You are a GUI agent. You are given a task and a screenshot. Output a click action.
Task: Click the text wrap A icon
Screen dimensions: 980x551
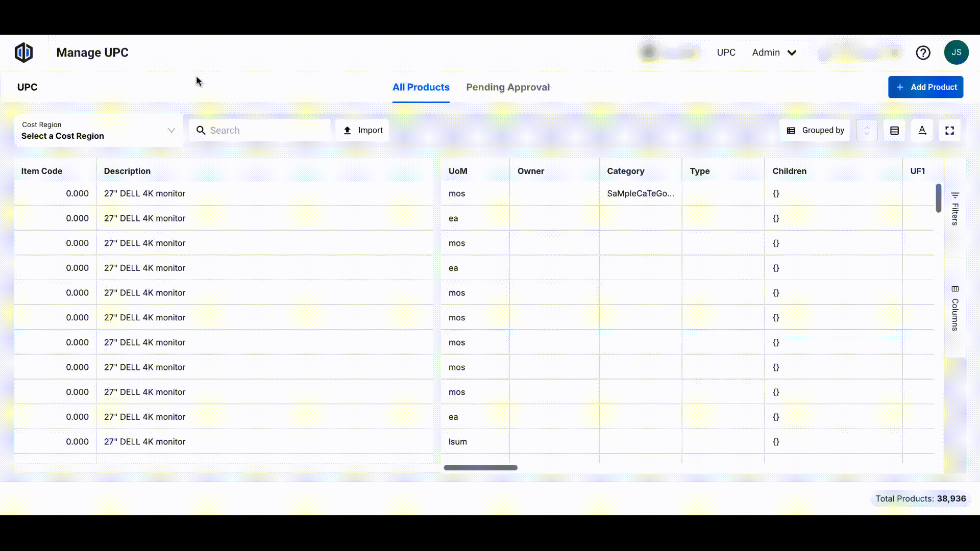coord(922,131)
